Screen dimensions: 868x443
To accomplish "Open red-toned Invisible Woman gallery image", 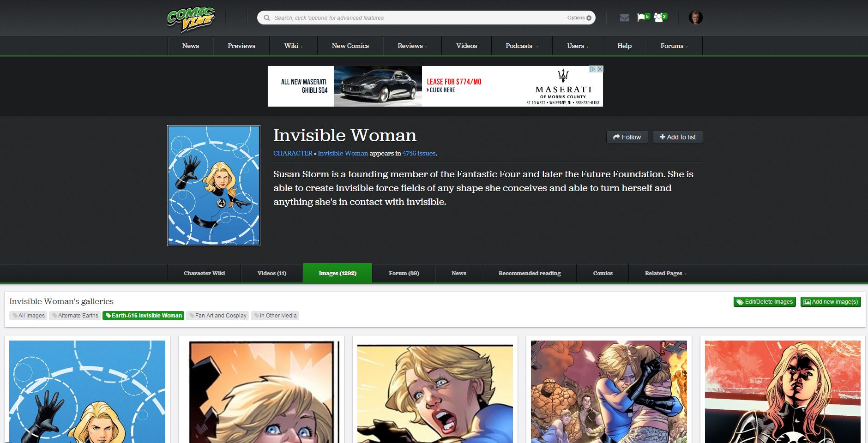I will click(x=783, y=391).
